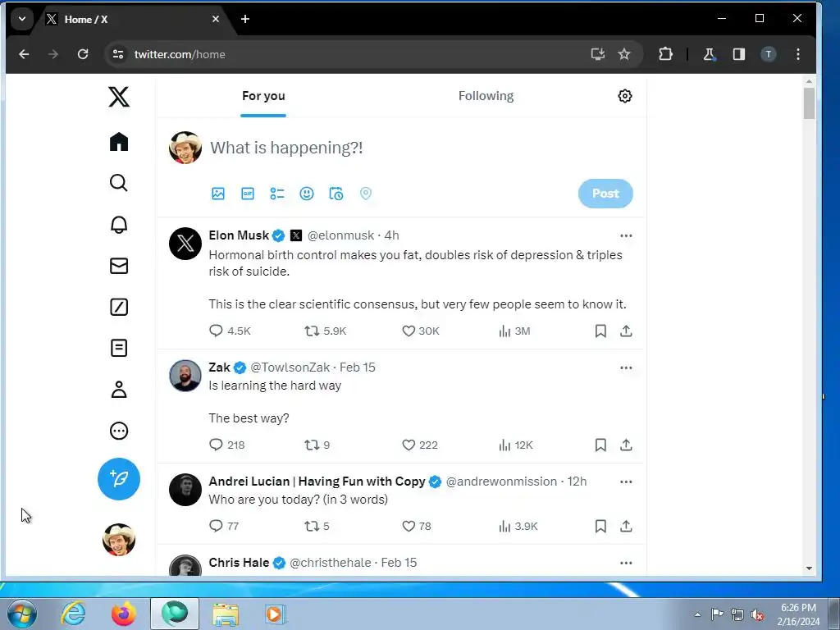Click the blue compose post feather button
The image size is (840, 630).
pos(118,479)
